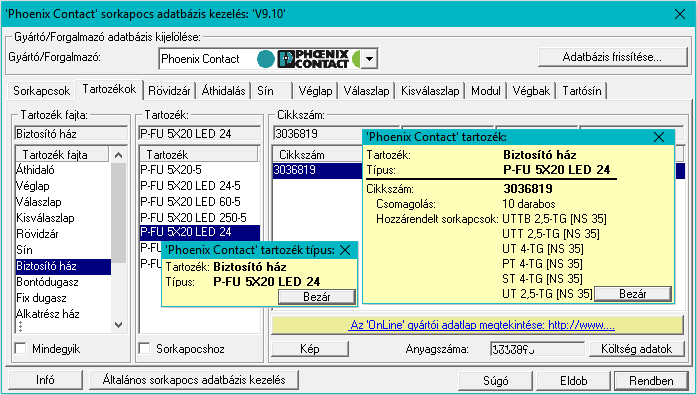
Task: Select Cikkszám row 3036819
Action: coord(317,170)
